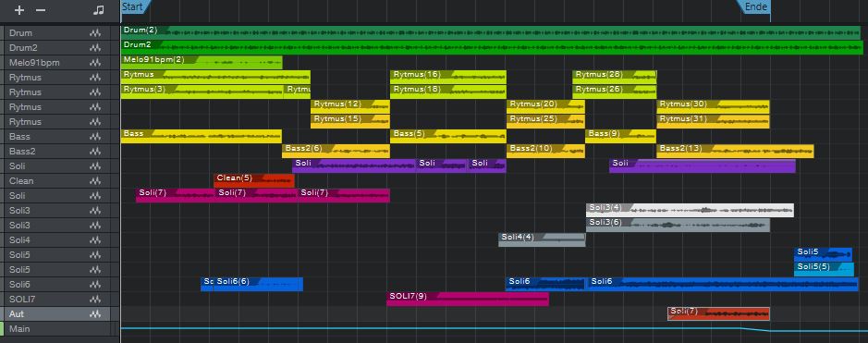Select the Rytmus(30) clip

(713, 106)
